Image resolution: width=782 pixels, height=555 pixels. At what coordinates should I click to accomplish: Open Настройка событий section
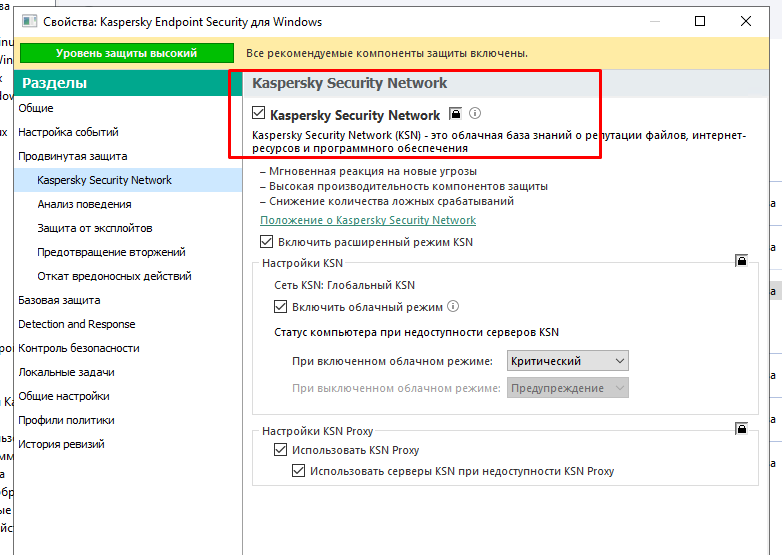coord(128,132)
